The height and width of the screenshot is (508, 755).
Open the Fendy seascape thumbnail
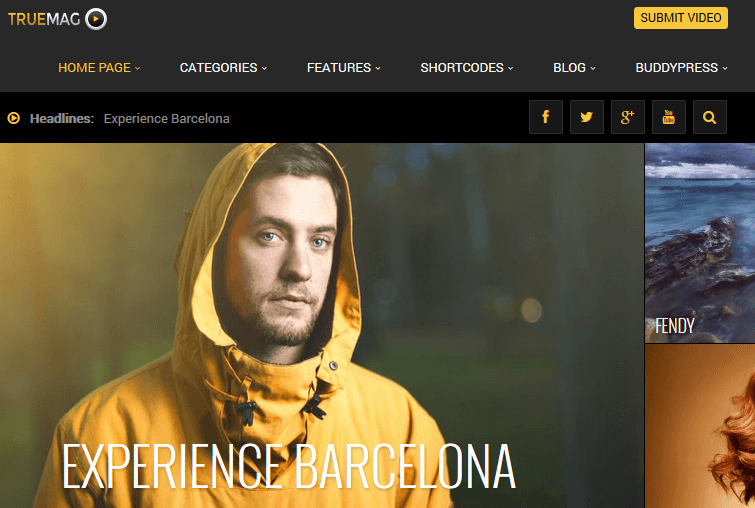[x=700, y=243]
